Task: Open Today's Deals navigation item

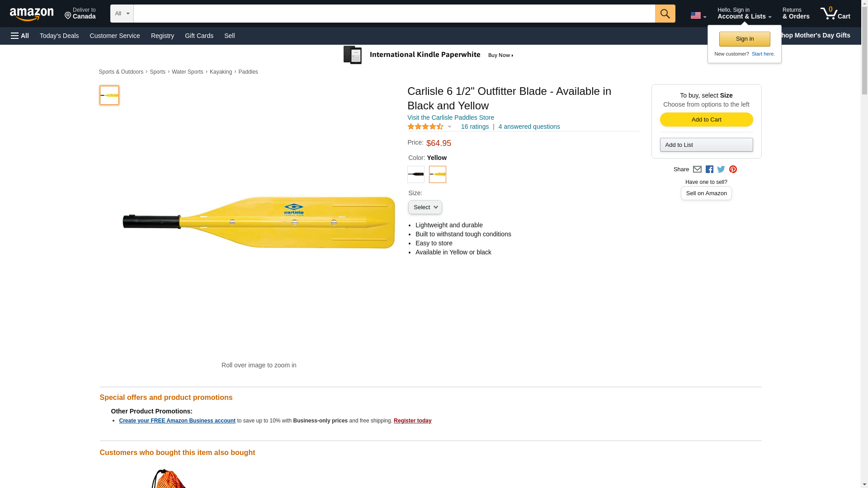Action: pos(59,36)
